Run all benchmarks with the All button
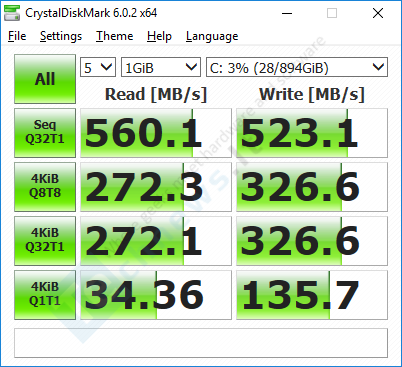Viewport: 402px width, 367px height. click(x=45, y=79)
